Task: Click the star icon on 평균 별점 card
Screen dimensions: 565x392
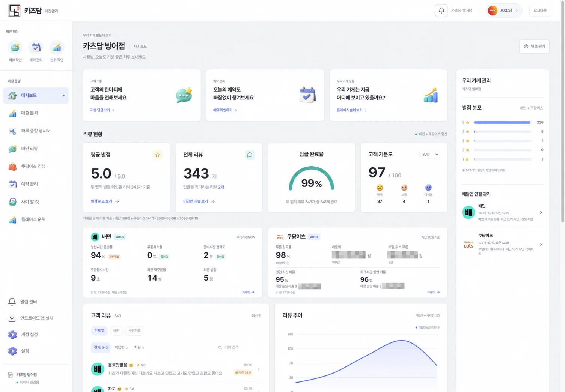Action: point(157,155)
